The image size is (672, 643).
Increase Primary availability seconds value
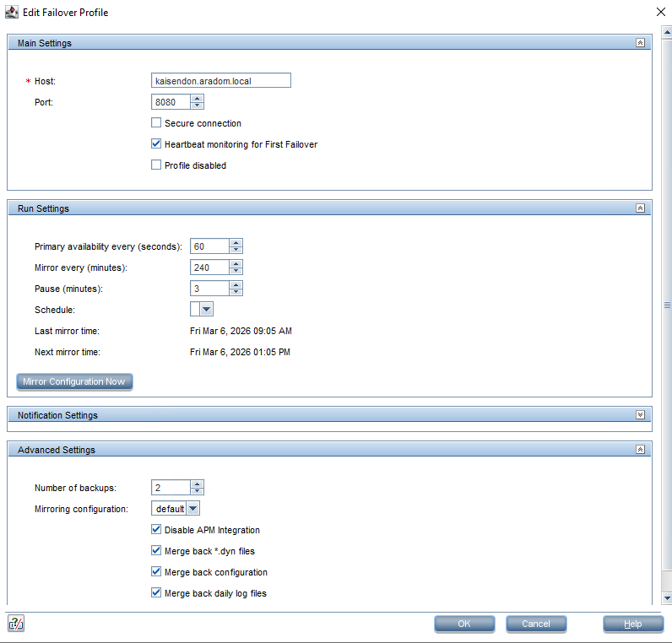(236, 243)
